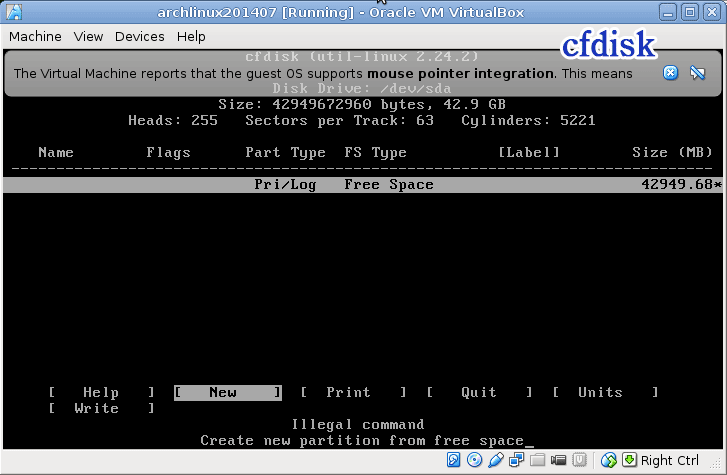Dismiss the mouse integration notification
727x475 pixels.
670,72
